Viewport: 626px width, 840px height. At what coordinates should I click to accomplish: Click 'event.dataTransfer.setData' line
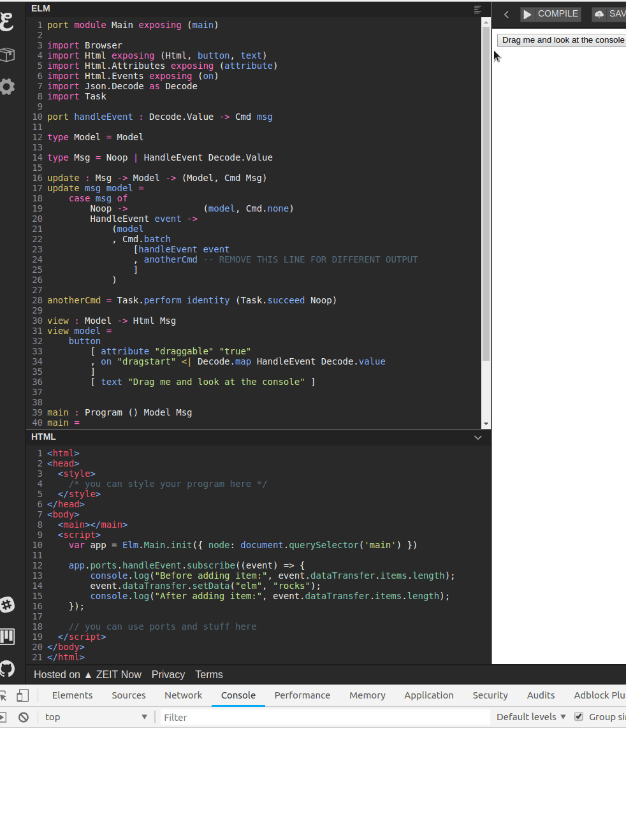click(205, 586)
